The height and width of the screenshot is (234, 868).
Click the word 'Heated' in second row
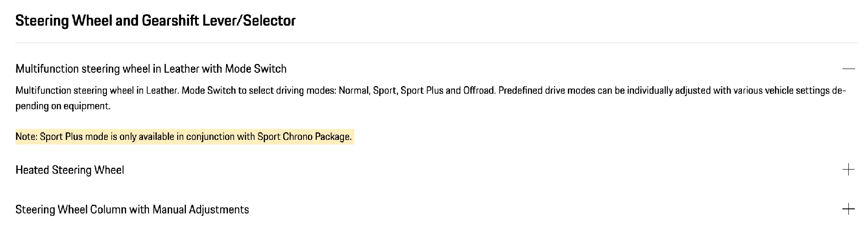point(32,170)
